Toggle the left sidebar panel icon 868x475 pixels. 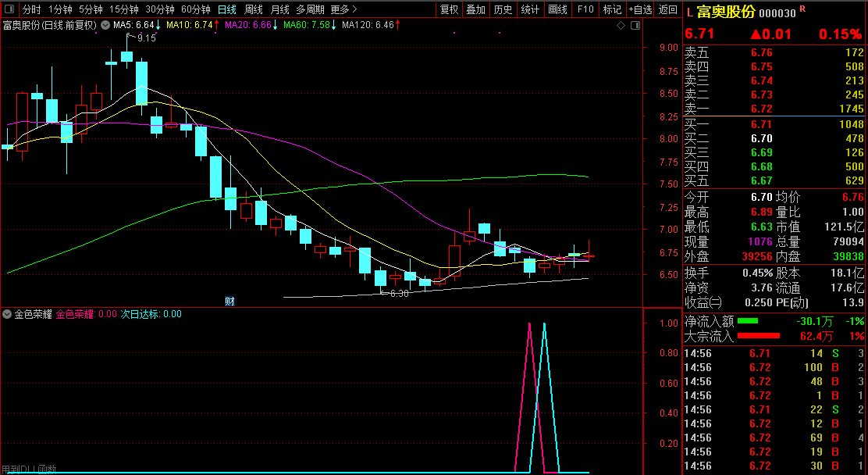(x=9, y=9)
